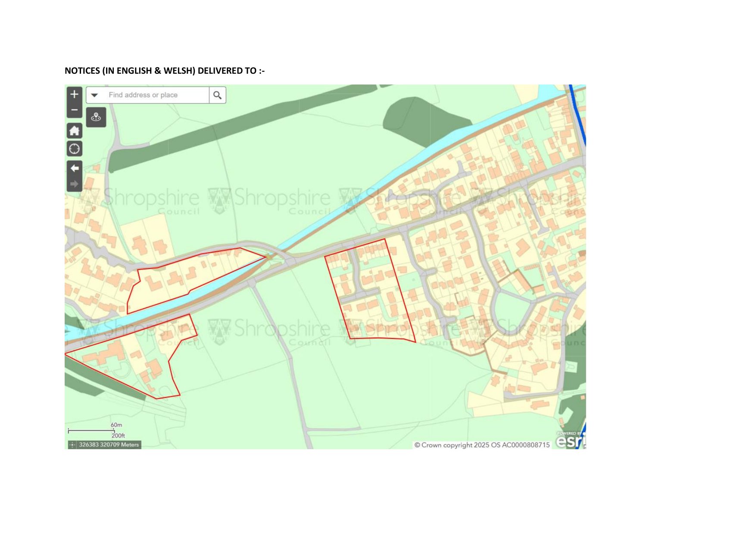This screenshot has width=756, height=535.
Task: Click the magnifying glass search button
Action: coord(217,95)
